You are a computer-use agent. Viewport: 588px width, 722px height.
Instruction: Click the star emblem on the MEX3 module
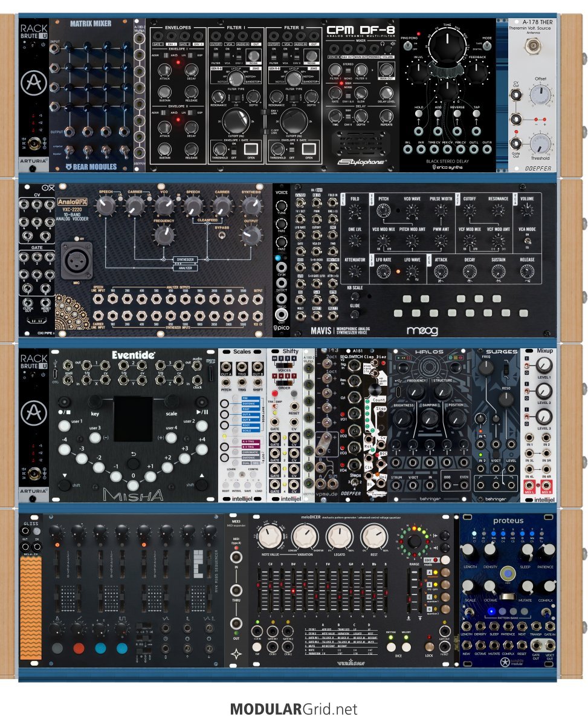coord(236,654)
